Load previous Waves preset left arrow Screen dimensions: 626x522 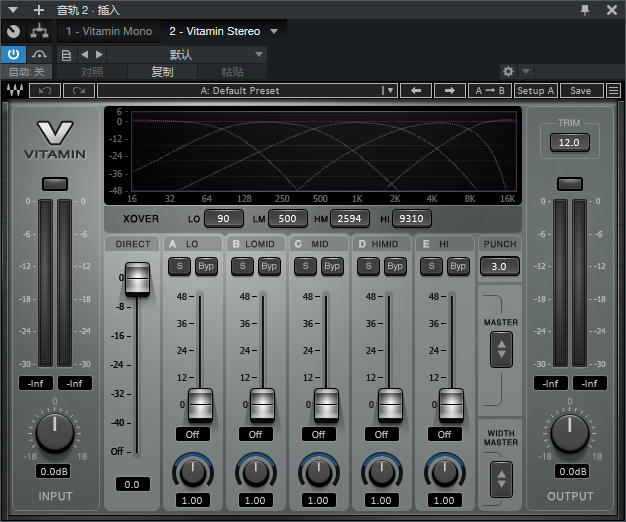416,91
